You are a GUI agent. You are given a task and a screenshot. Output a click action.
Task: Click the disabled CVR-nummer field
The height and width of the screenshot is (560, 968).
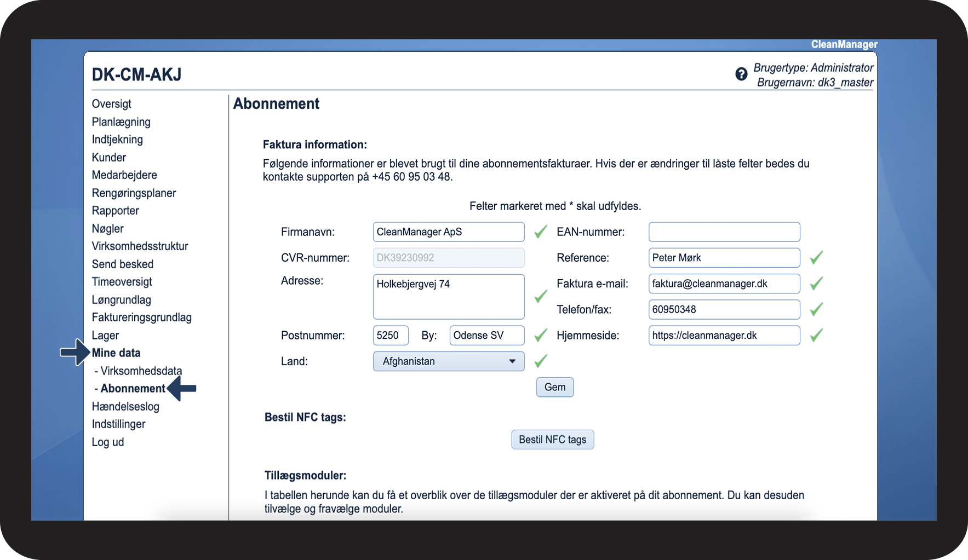(449, 258)
